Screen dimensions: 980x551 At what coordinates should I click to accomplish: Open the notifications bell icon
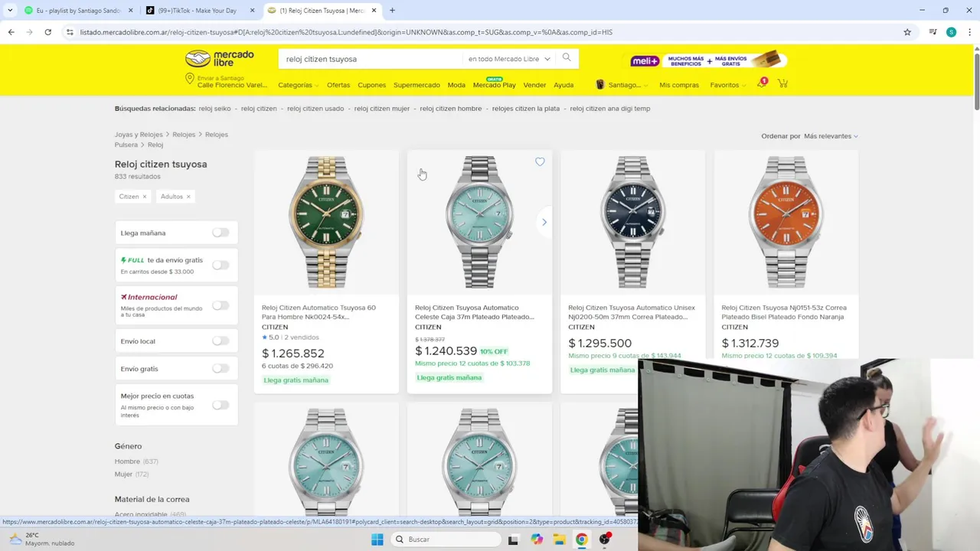pyautogui.click(x=762, y=83)
